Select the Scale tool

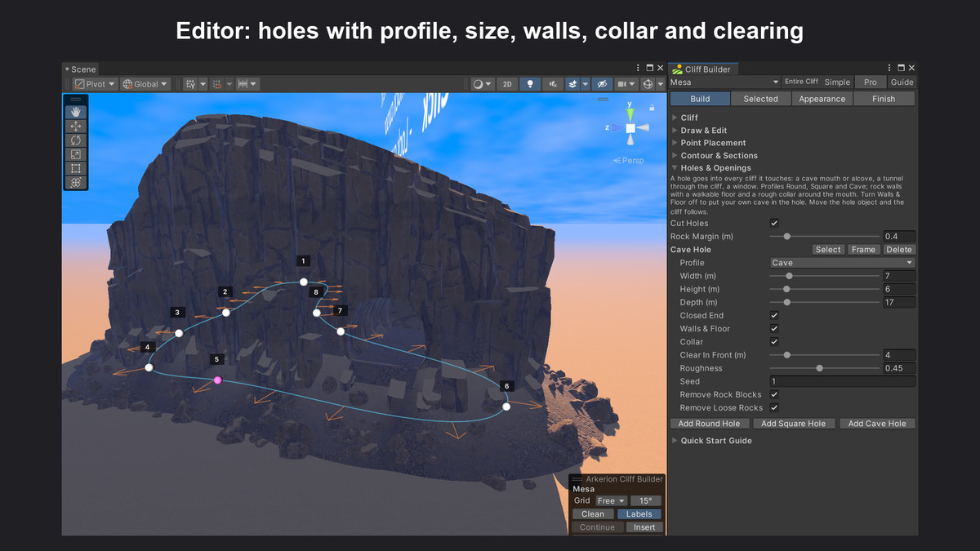pyautogui.click(x=76, y=154)
